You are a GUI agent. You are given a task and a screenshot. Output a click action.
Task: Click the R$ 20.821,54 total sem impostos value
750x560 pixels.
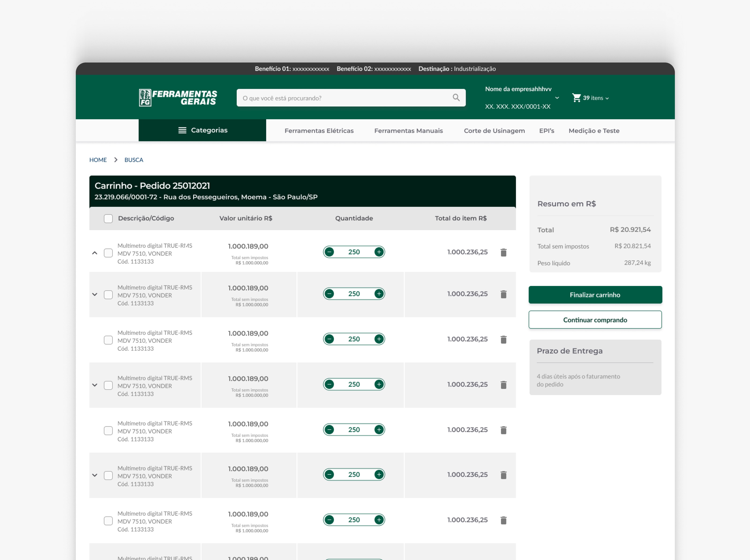632,246
